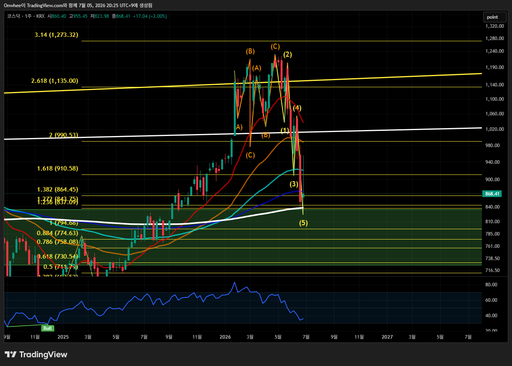512x366 pixels.
Task: Click the 2027 time axis label
Action: pyautogui.click(x=387, y=337)
